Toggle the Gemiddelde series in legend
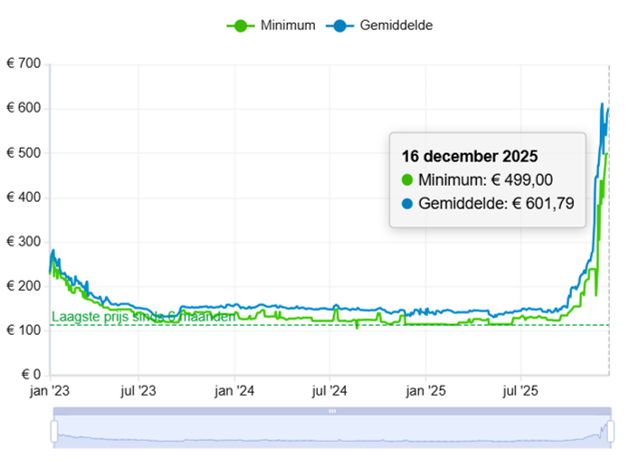Image resolution: width=642 pixels, height=463 pixels. click(x=379, y=25)
